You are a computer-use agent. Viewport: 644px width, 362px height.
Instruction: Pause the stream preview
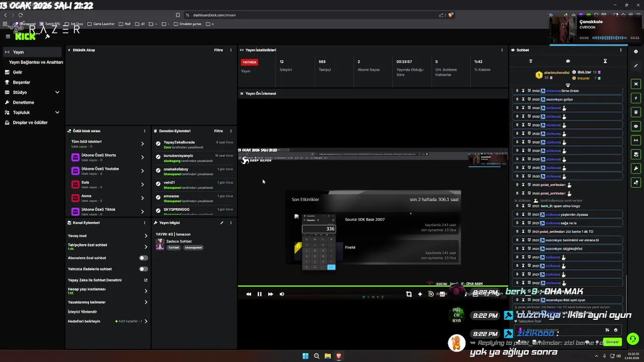tap(260, 294)
